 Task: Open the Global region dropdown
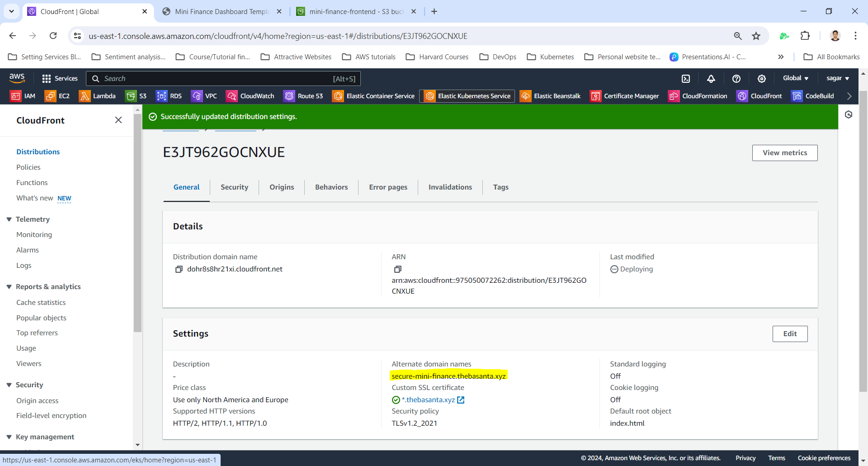point(795,78)
